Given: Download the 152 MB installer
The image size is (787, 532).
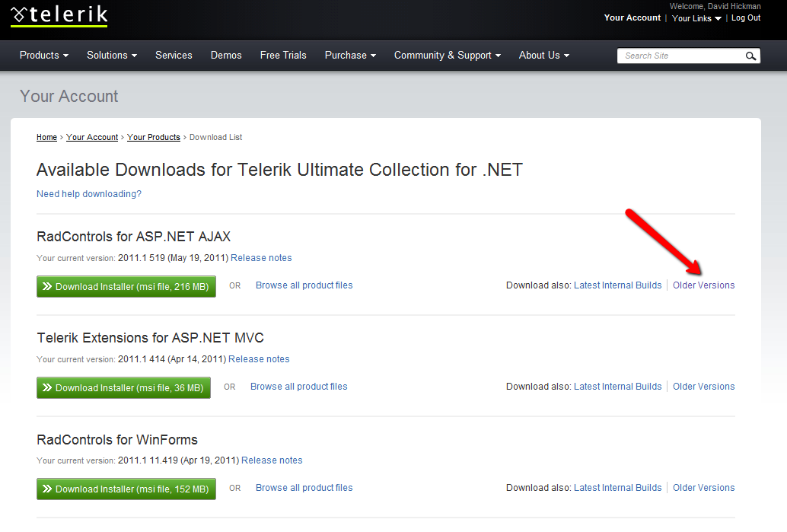Looking at the screenshot, I should click(x=126, y=489).
